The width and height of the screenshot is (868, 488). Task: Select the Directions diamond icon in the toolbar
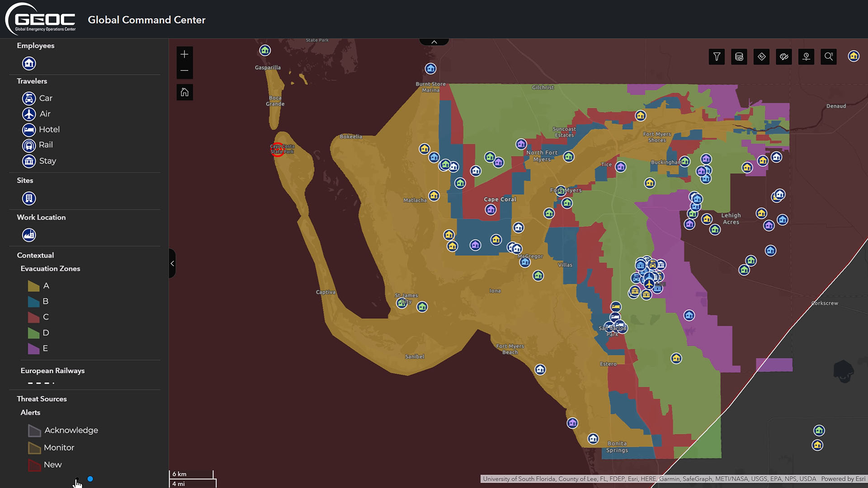click(x=761, y=56)
